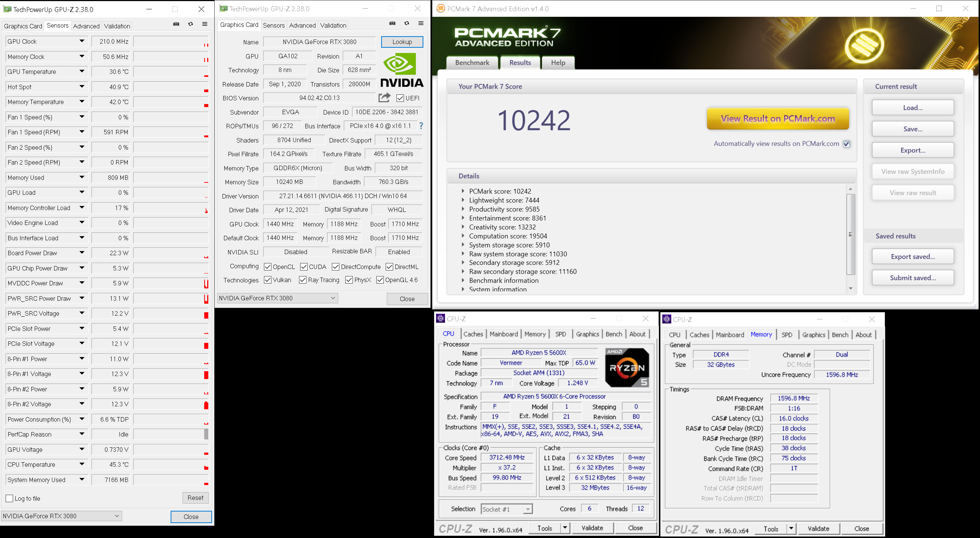
Task: Click the Bus Interface question mark icon
Action: tap(421, 125)
